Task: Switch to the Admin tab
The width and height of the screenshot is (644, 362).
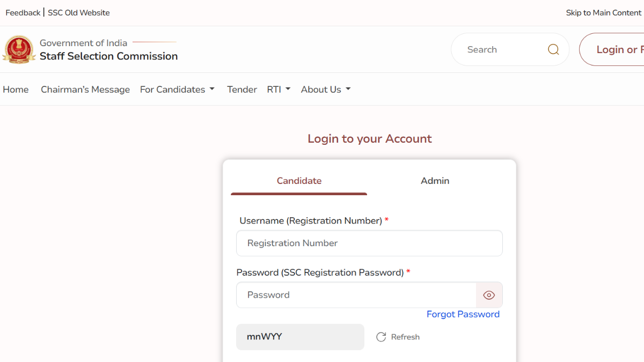Action: 435,181
